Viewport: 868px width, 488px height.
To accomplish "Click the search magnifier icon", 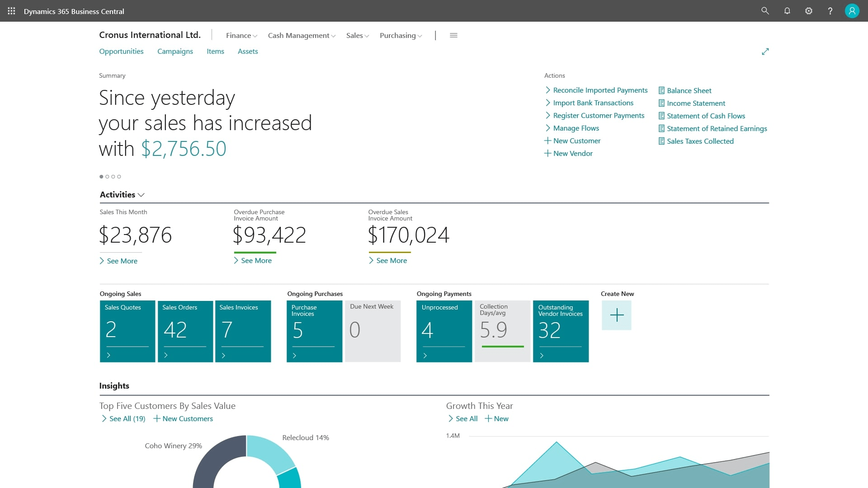I will click(765, 11).
